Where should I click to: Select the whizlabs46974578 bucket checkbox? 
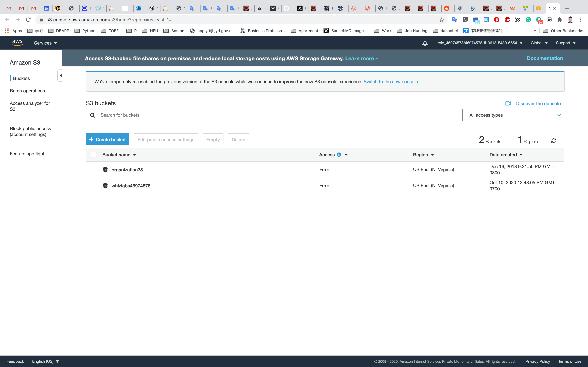pos(94,185)
